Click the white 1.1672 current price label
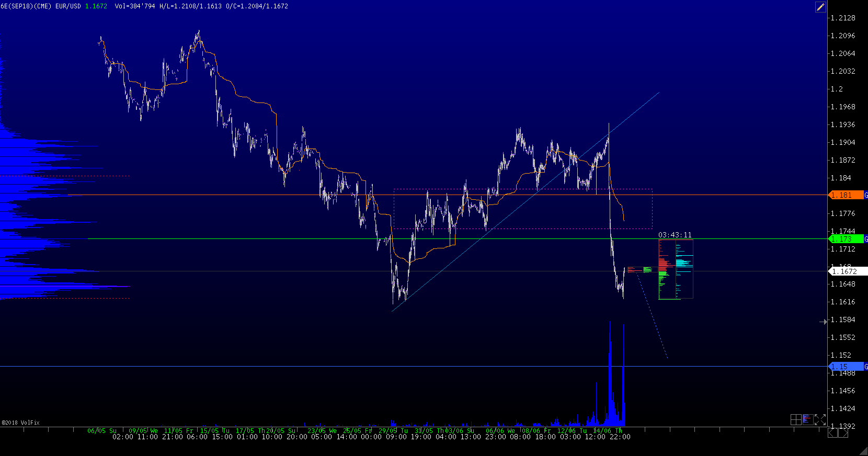Image resolution: width=868 pixels, height=456 pixels. 847,271
